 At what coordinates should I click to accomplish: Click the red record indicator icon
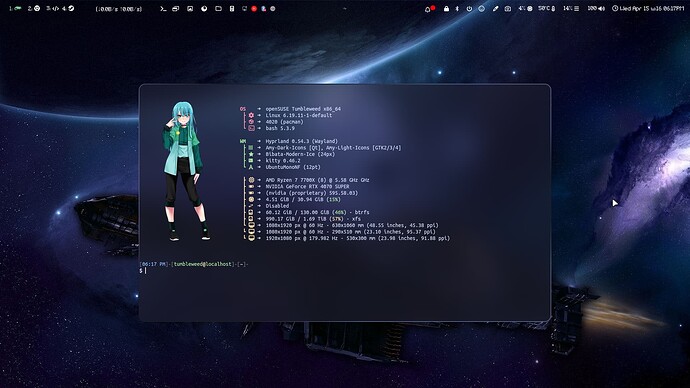254,8
